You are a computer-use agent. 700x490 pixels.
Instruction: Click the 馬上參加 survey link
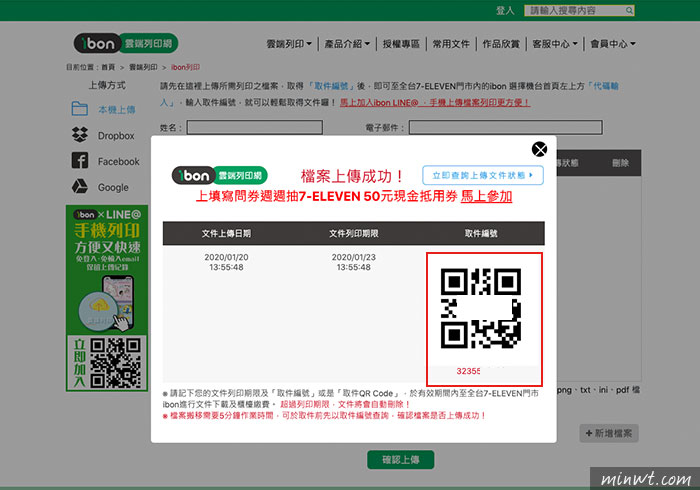coord(486,196)
